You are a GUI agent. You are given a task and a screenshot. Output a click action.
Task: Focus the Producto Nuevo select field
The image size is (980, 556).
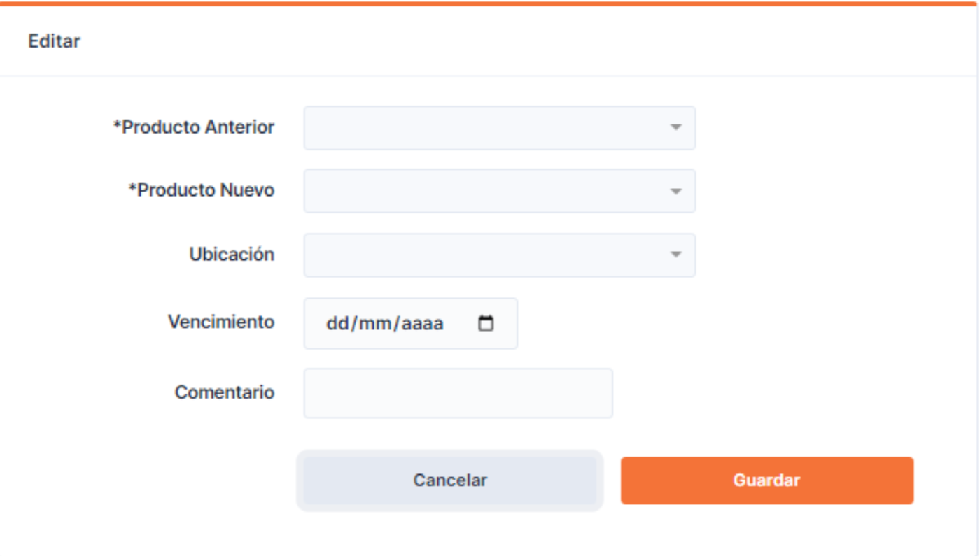coord(499,191)
